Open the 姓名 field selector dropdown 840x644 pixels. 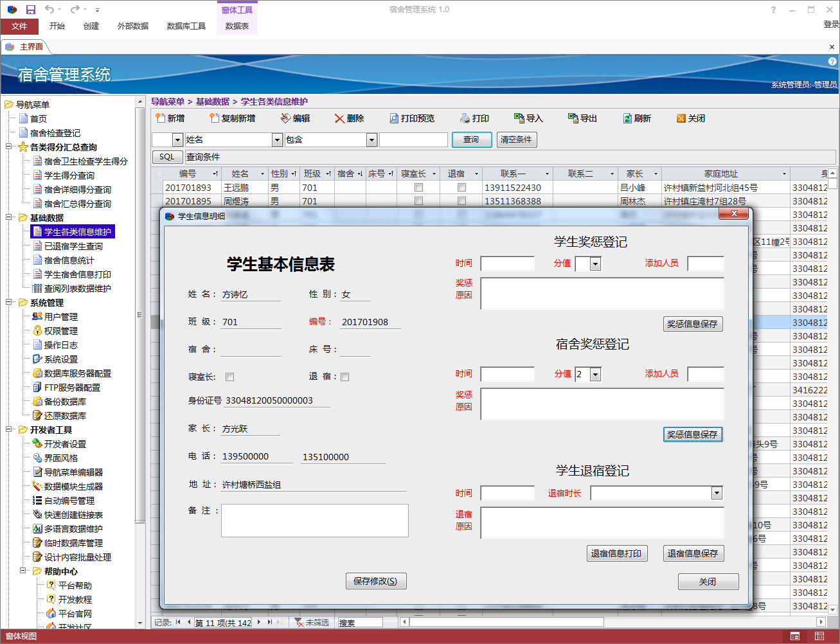[x=277, y=139]
